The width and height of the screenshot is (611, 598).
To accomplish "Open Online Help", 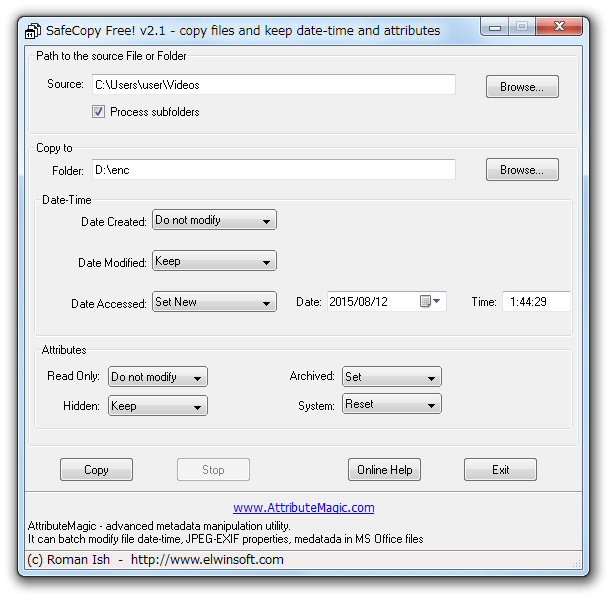I will point(384,469).
